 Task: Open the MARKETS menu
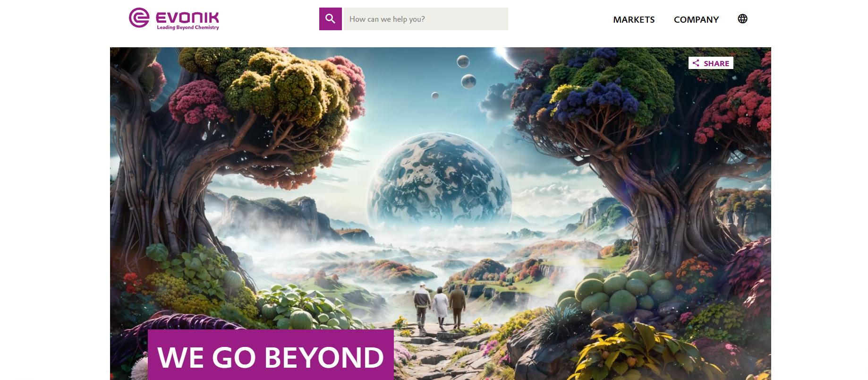[x=634, y=19]
